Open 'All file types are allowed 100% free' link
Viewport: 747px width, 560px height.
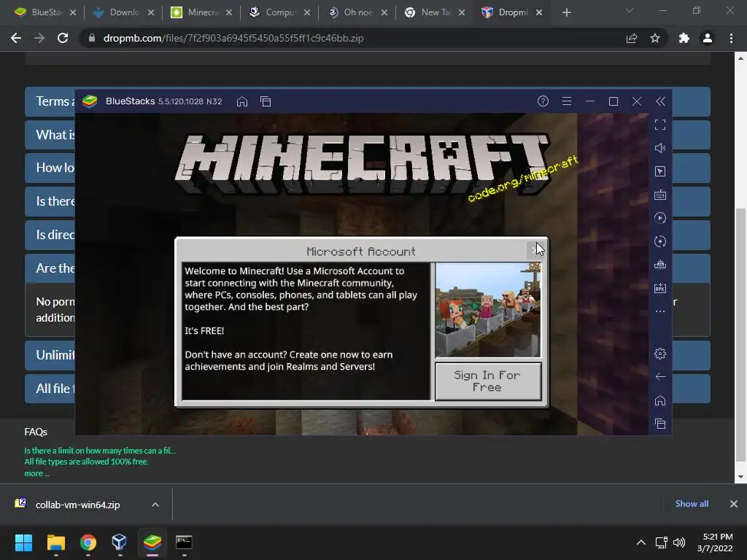86,462
